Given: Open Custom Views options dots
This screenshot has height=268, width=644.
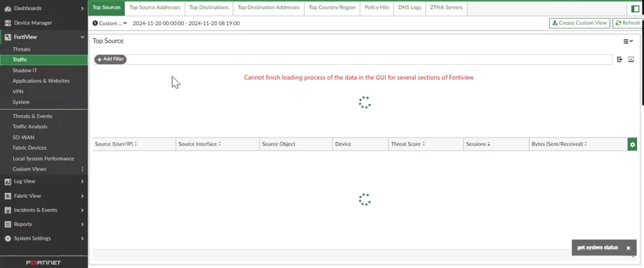Looking at the screenshot, I should click(x=83, y=169).
